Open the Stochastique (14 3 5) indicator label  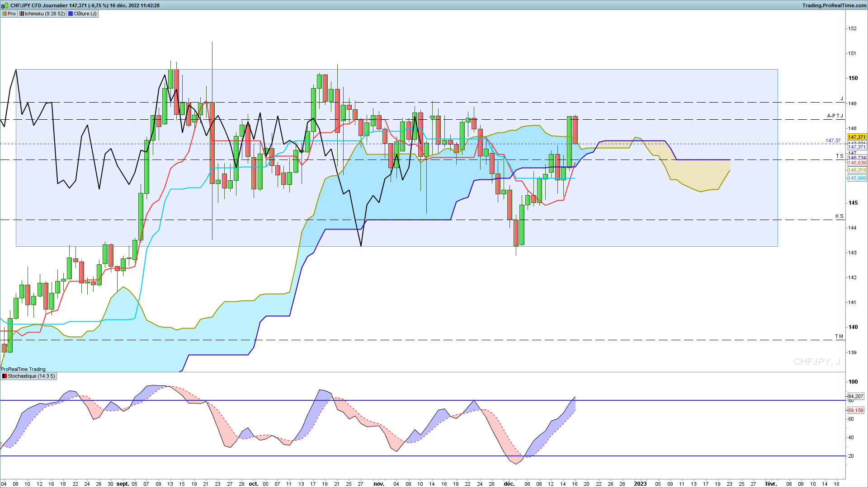coord(28,376)
